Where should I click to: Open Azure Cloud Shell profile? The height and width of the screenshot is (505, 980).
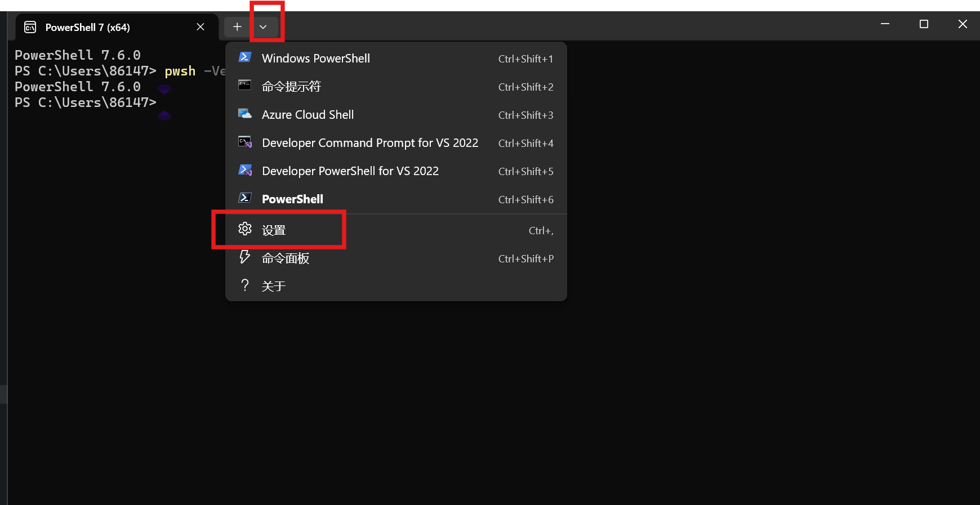coord(396,115)
